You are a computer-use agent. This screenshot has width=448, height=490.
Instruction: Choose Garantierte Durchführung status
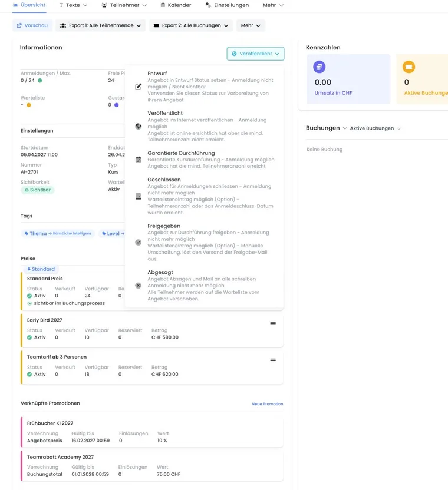(205, 160)
